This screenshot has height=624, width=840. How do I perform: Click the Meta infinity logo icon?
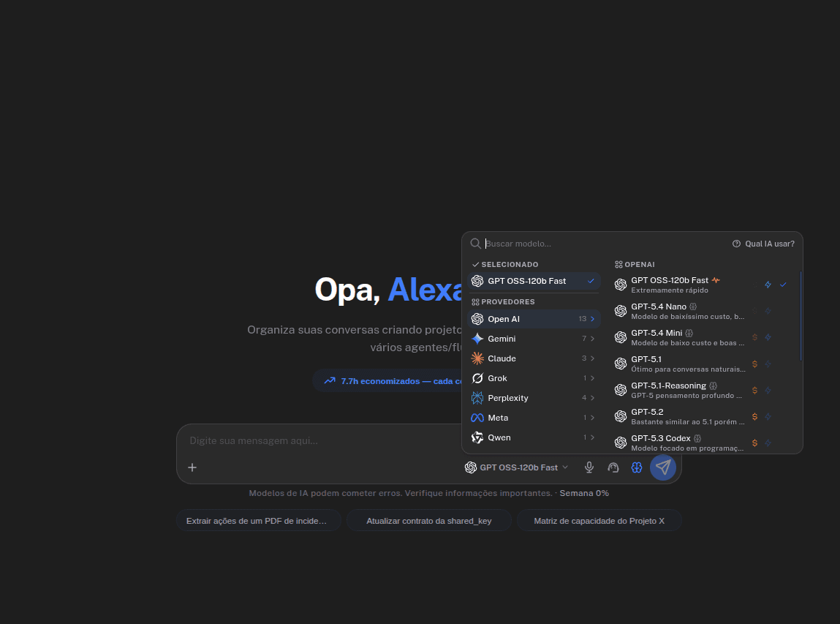(477, 418)
